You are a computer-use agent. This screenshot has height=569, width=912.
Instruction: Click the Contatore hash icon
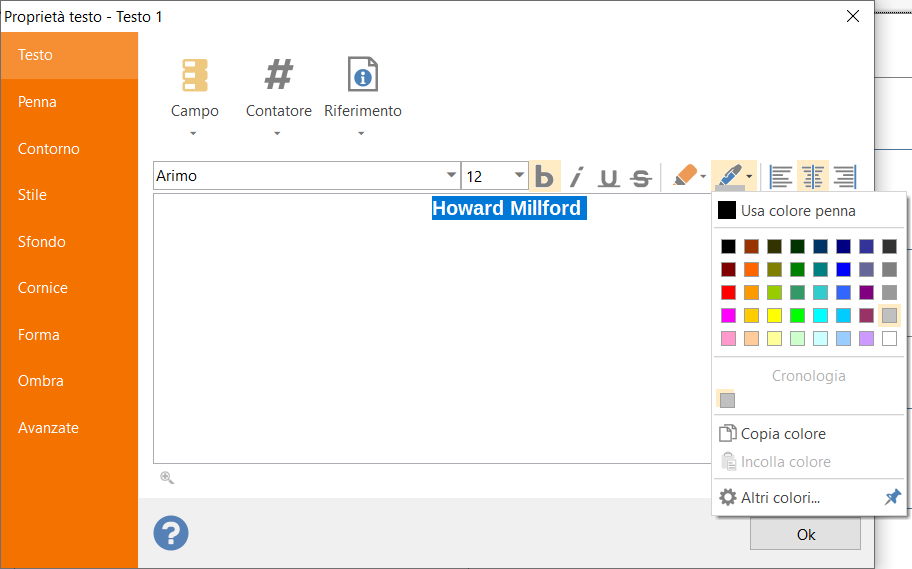[x=279, y=74]
